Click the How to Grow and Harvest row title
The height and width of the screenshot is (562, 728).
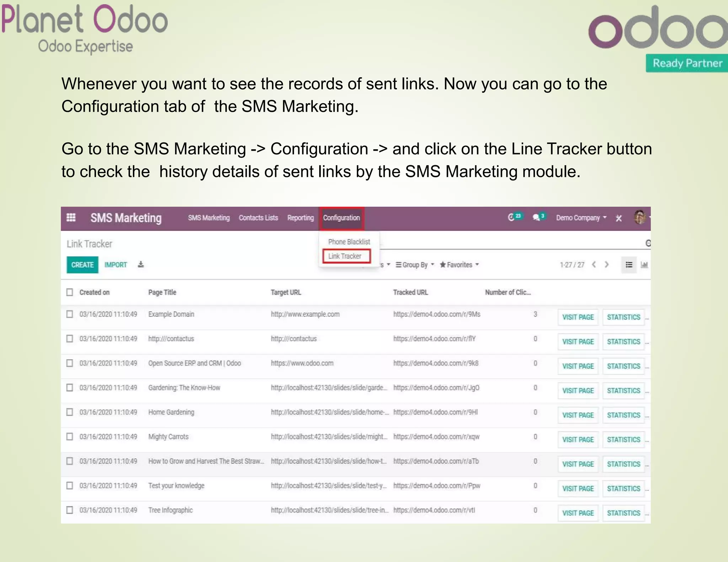[206, 461]
